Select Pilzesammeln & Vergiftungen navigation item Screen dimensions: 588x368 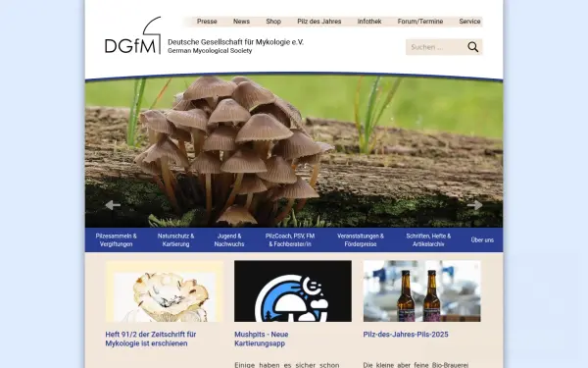117,240
